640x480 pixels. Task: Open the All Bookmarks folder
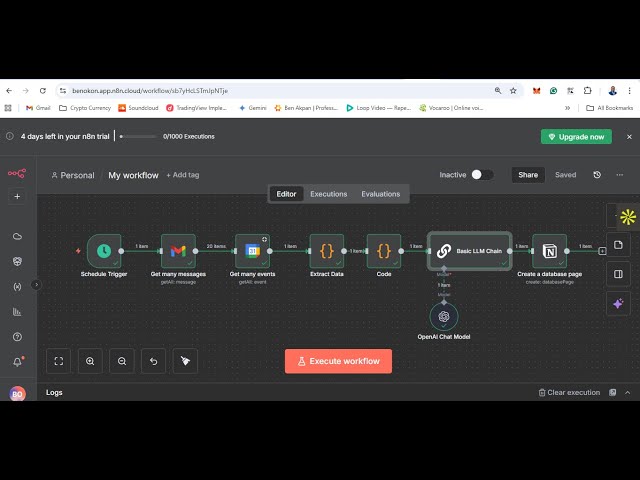[x=609, y=108]
